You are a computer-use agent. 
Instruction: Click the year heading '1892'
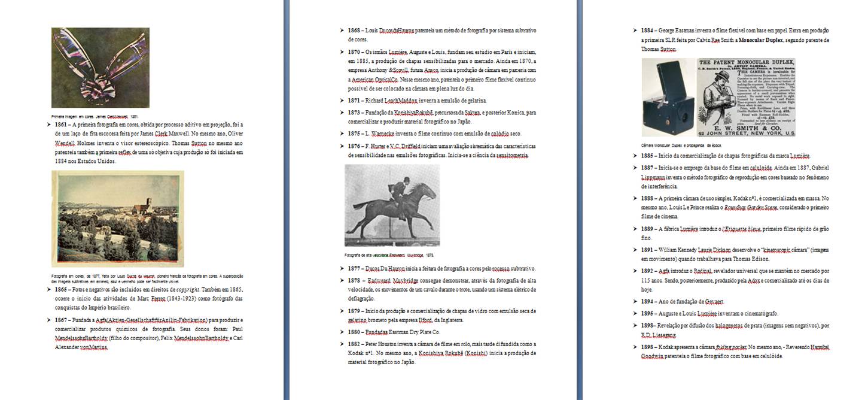click(x=647, y=271)
